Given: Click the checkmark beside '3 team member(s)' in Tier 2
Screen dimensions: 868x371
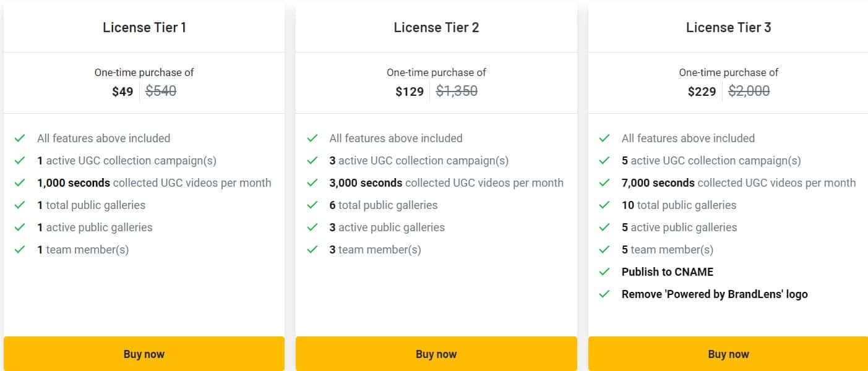Looking at the screenshot, I should tap(314, 250).
